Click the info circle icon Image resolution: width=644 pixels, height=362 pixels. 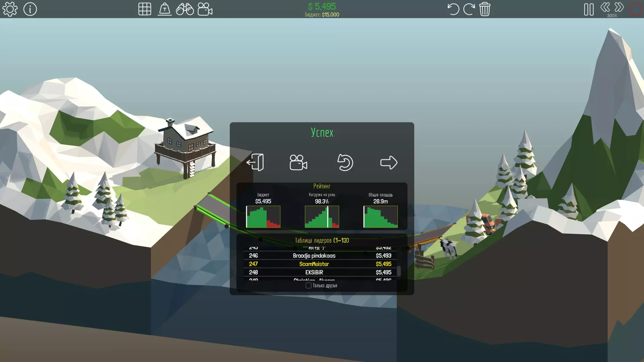[x=30, y=9]
